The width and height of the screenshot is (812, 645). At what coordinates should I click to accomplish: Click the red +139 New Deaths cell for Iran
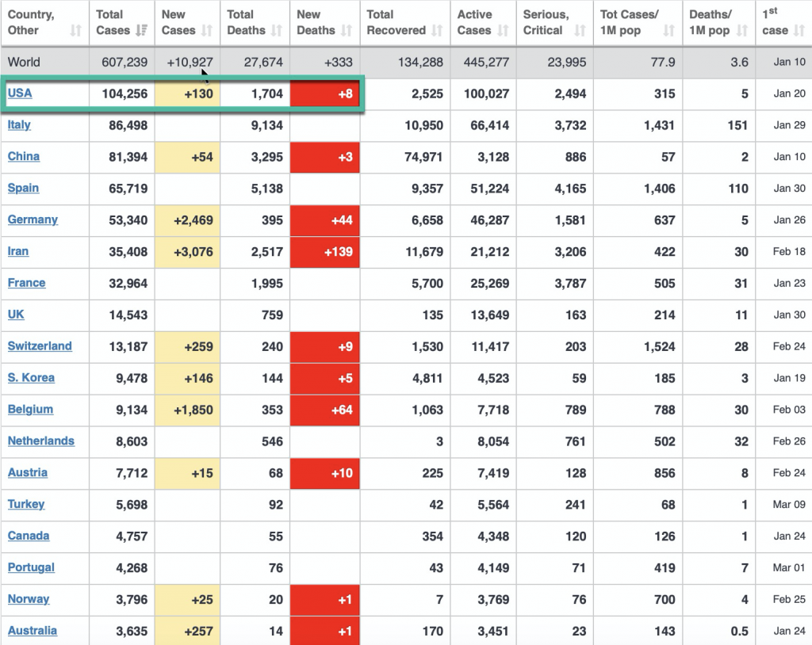(x=325, y=252)
